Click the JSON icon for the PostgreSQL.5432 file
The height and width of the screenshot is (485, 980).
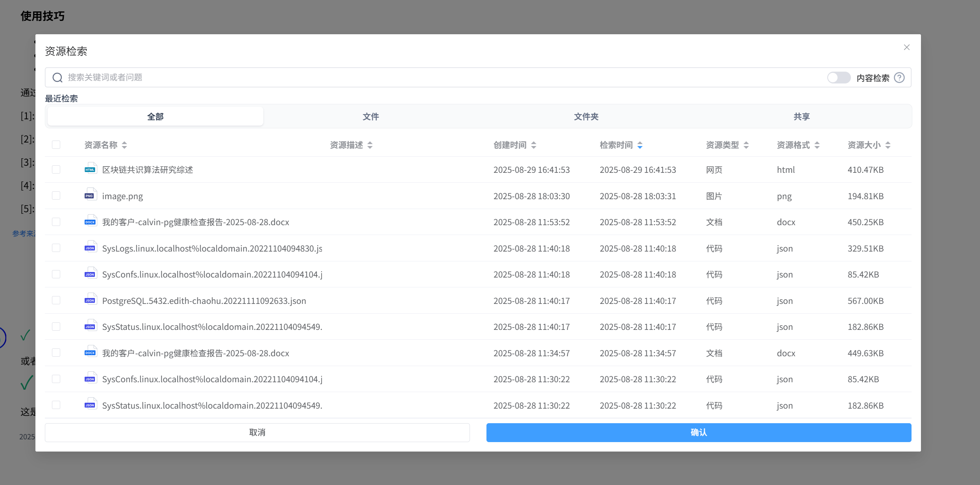[x=91, y=300]
